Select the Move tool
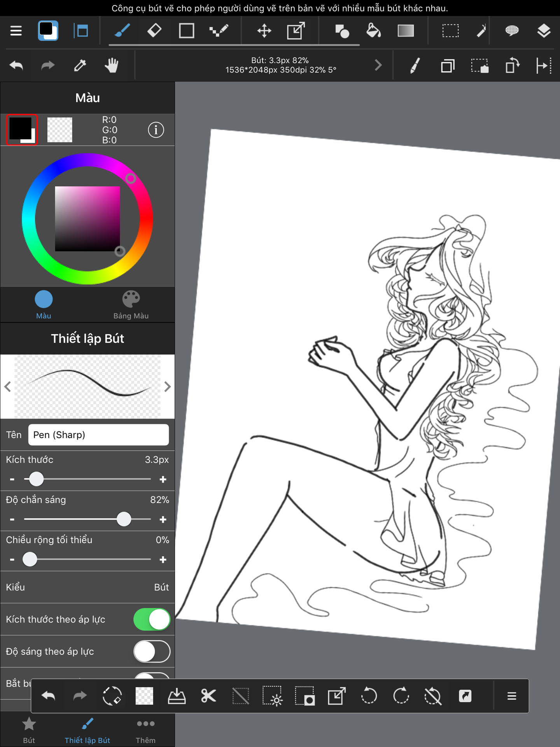 coord(264,31)
